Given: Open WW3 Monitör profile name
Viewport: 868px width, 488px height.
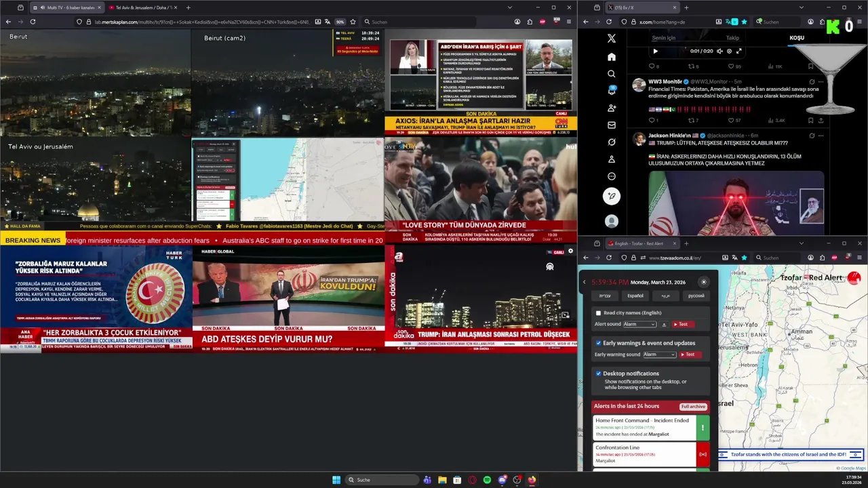Looking at the screenshot, I should (x=665, y=81).
